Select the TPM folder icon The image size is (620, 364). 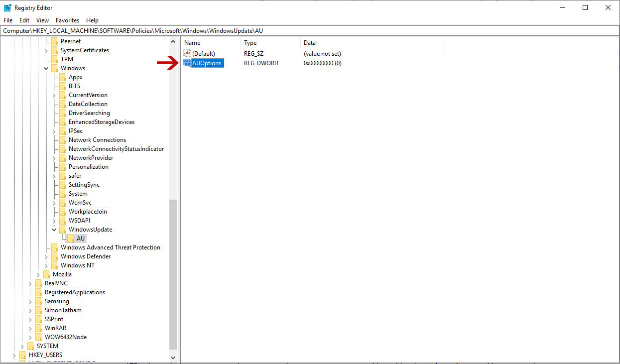click(x=55, y=59)
